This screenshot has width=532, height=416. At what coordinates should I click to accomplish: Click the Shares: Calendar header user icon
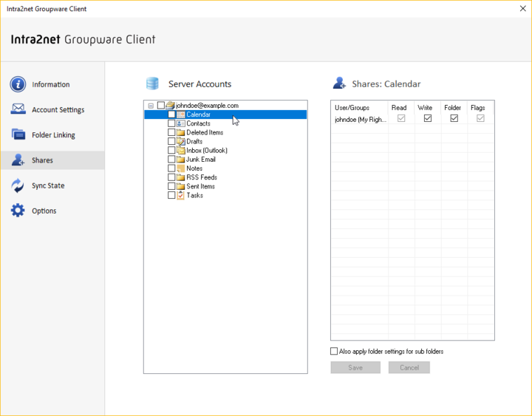(339, 83)
